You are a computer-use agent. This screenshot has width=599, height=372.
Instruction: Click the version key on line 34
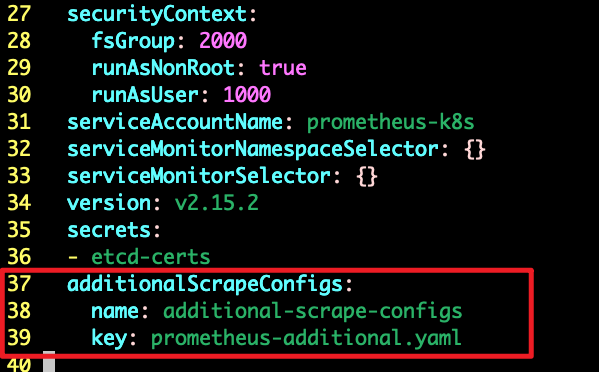pos(109,203)
